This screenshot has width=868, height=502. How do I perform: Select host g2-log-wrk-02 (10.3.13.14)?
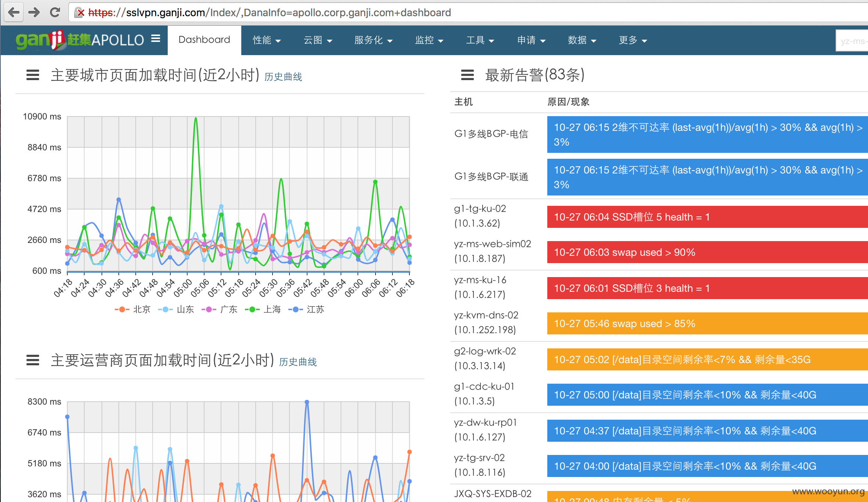coord(485,359)
